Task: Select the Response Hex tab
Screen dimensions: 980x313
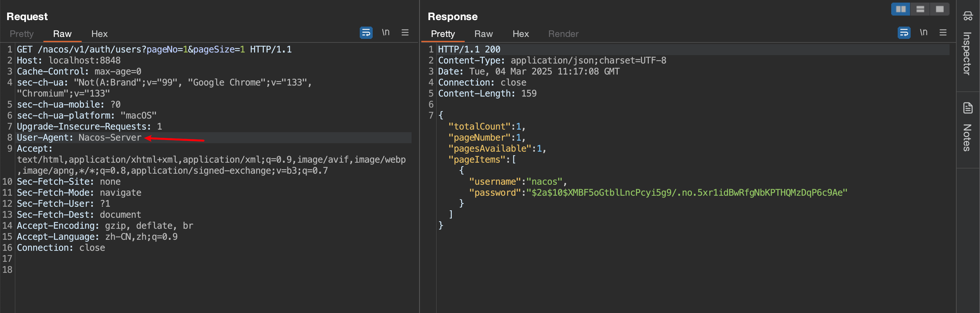Action: tap(520, 34)
